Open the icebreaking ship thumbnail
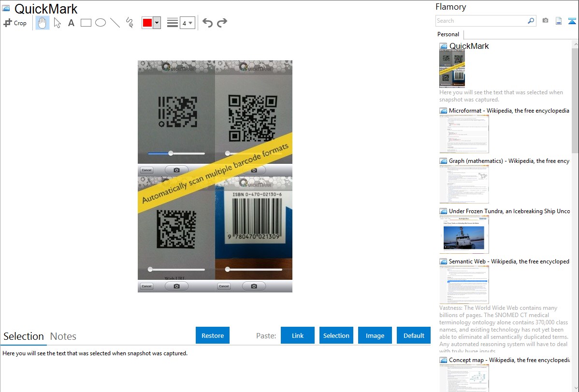 pos(464,234)
